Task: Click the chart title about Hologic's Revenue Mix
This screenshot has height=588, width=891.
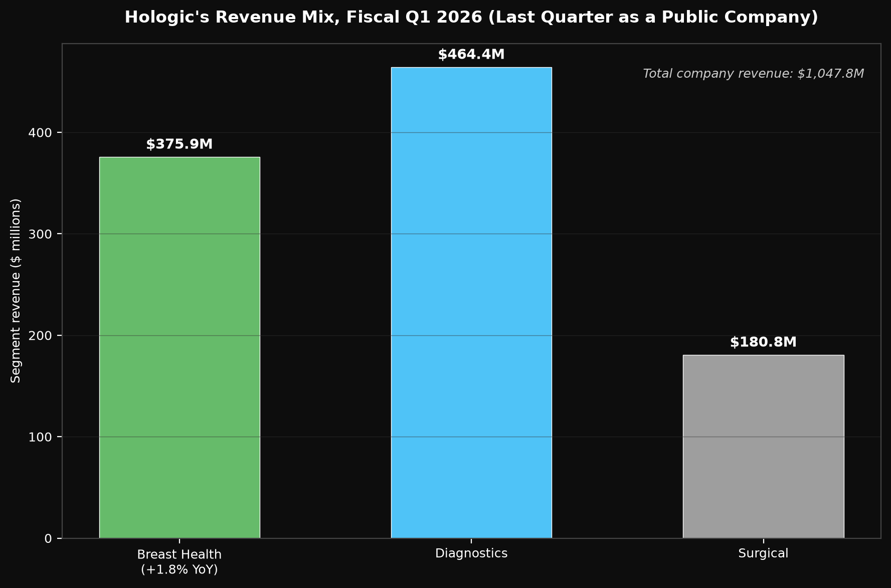Action: click(x=471, y=17)
